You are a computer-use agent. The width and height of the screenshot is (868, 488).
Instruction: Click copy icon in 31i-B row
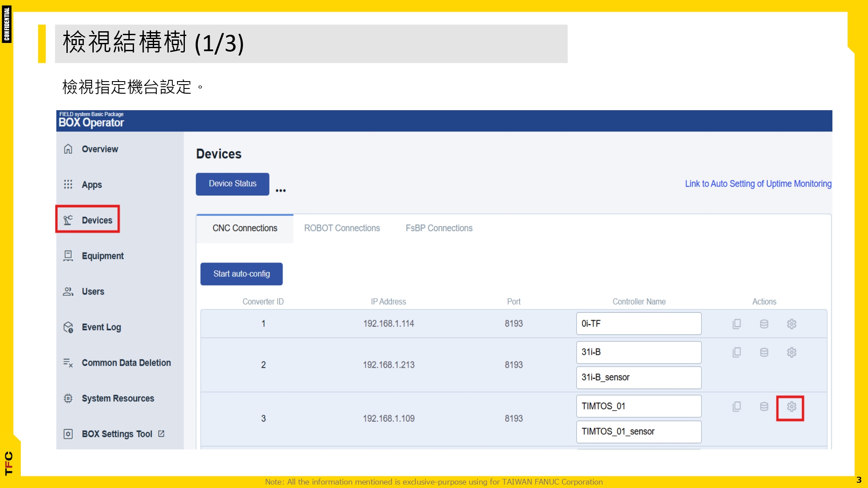click(x=736, y=352)
